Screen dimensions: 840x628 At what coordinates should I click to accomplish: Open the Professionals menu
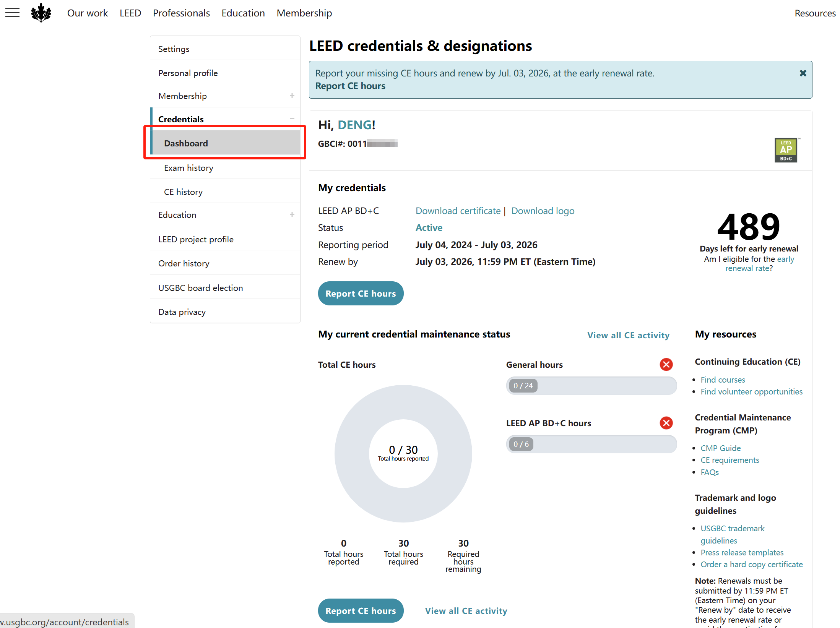(x=181, y=13)
